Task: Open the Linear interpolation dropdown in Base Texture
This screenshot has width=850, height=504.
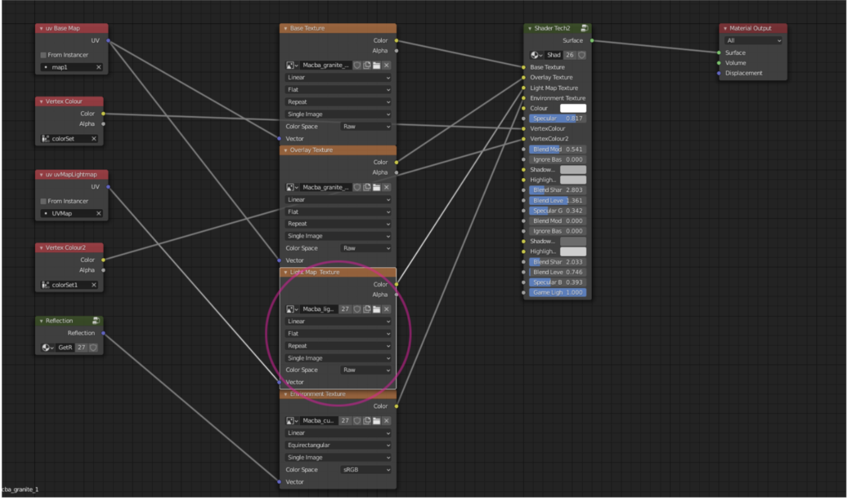Action: pos(338,77)
